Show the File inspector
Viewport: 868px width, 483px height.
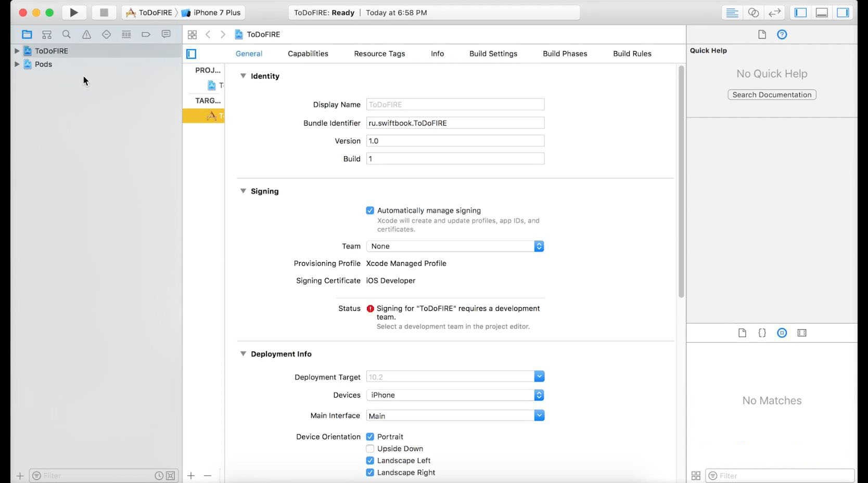click(762, 34)
